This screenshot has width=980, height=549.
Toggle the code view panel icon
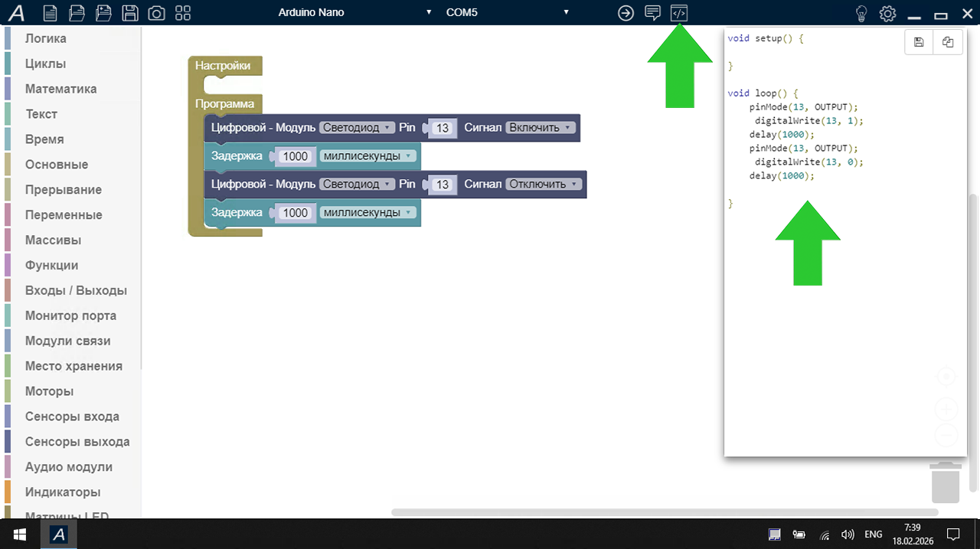[679, 12]
